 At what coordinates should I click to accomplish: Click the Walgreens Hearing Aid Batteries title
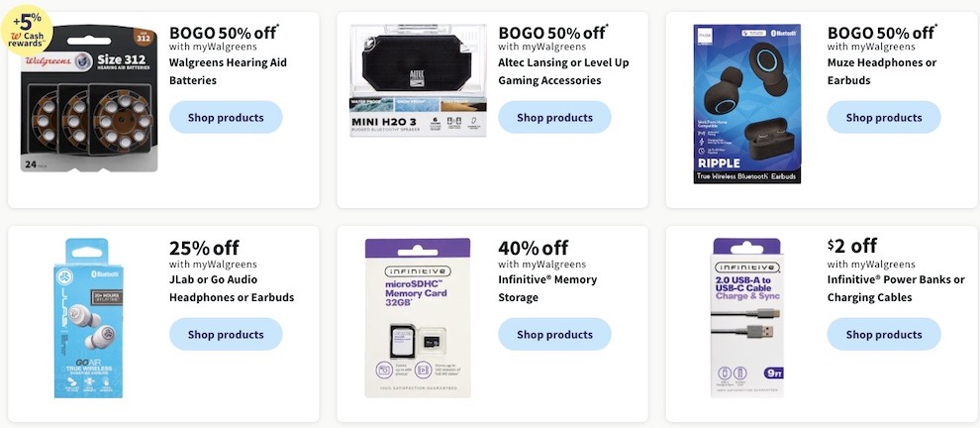228,71
